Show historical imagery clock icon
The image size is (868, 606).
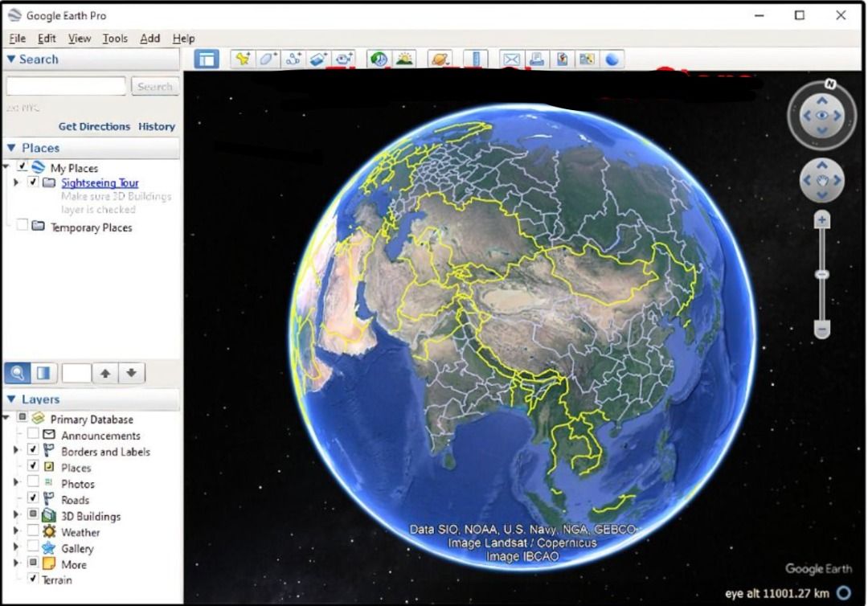[x=379, y=59]
